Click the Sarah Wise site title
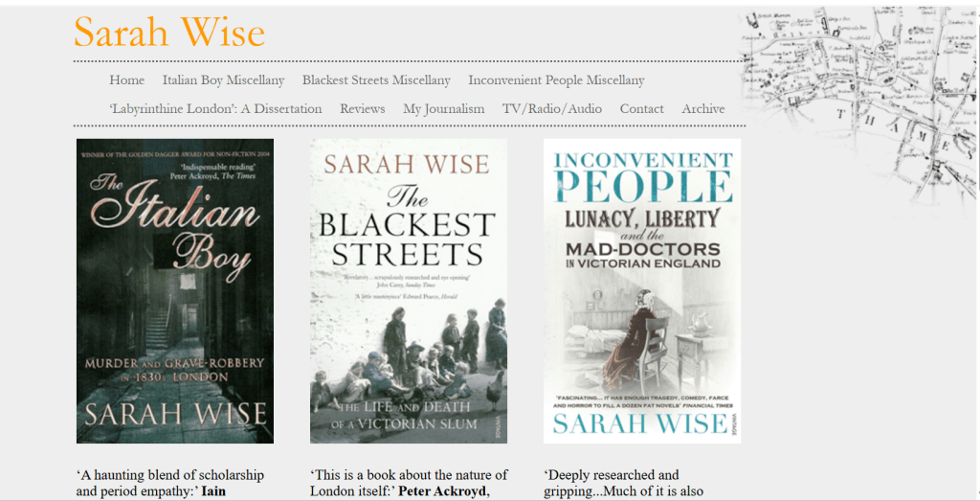980x501 pixels. pos(169,33)
